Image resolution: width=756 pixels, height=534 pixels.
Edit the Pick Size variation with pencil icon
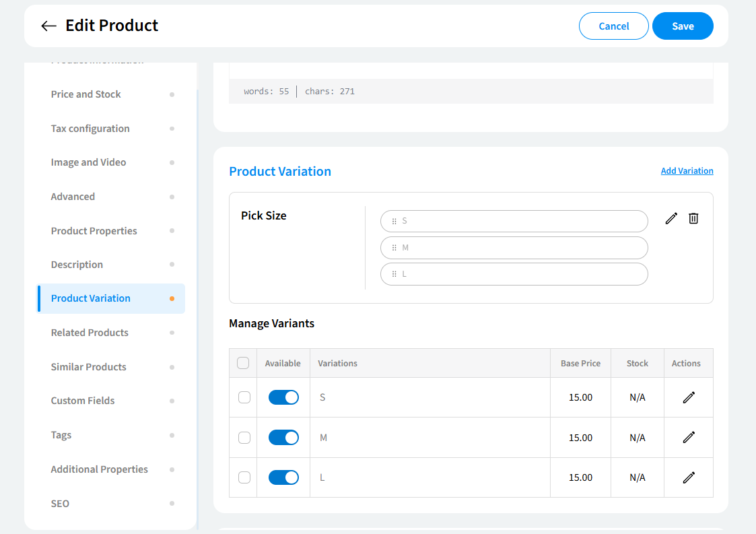coord(671,218)
